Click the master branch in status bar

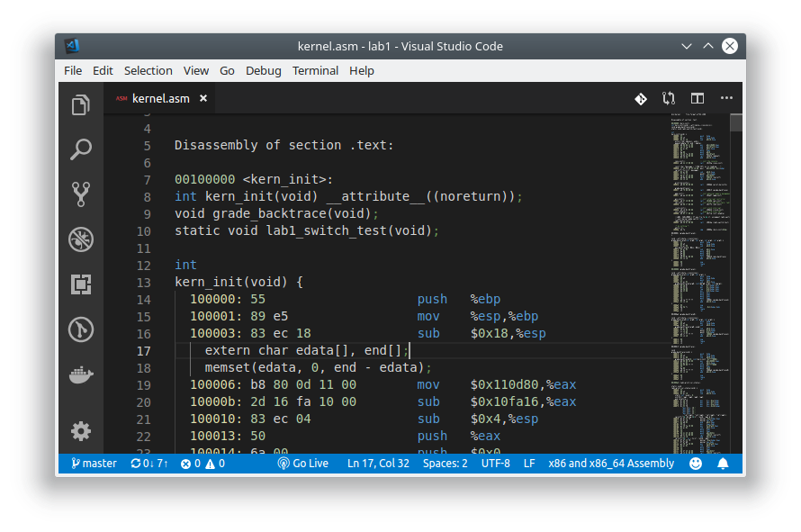[94, 464]
